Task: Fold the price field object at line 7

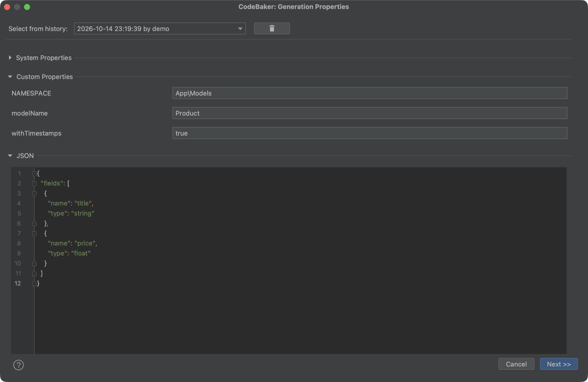Action: (34, 233)
